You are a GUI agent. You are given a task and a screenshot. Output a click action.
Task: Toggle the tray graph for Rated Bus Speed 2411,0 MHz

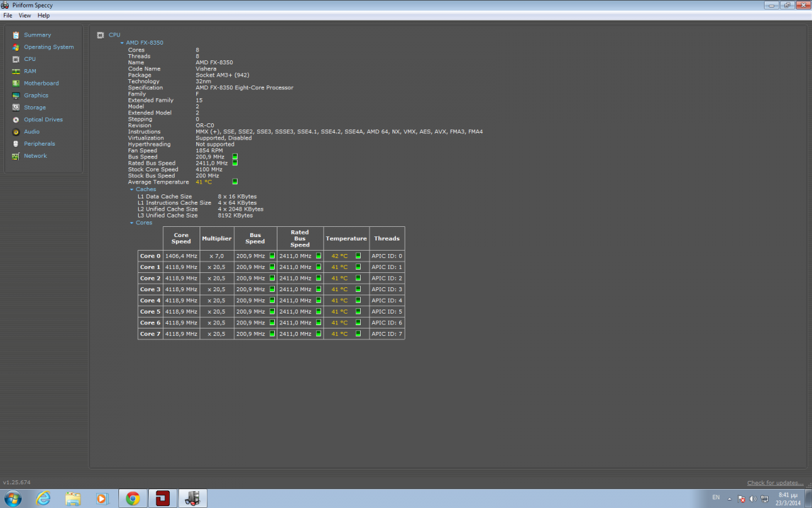(x=235, y=163)
